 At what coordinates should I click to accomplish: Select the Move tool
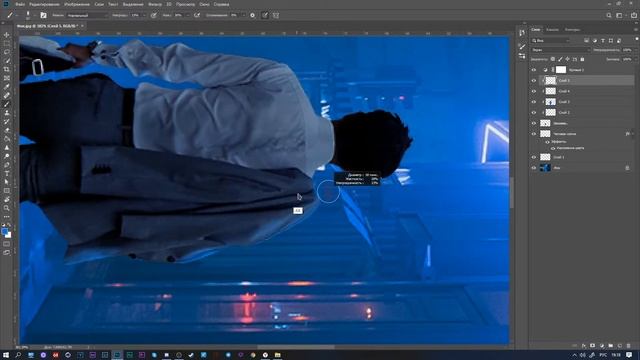click(x=7, y=35)
